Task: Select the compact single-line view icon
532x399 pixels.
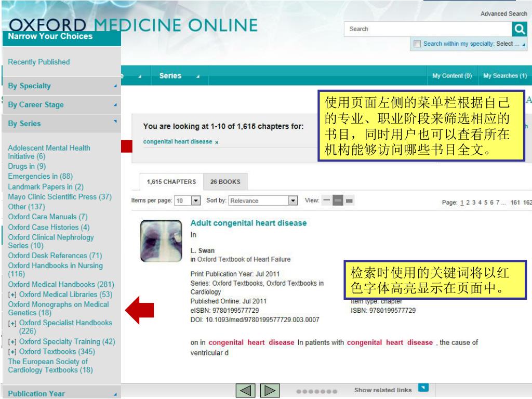Action: coord(326,201)
